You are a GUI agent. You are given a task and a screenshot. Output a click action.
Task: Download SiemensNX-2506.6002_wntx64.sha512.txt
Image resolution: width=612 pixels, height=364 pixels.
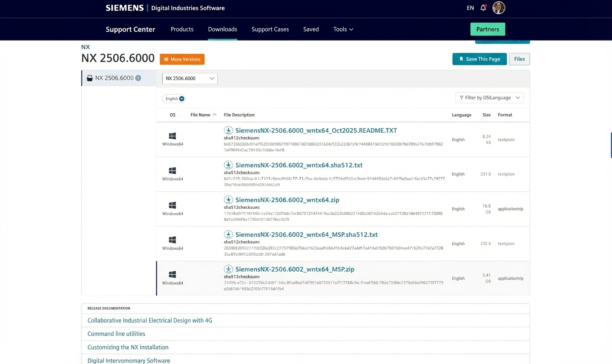click(x=299, y=165)
